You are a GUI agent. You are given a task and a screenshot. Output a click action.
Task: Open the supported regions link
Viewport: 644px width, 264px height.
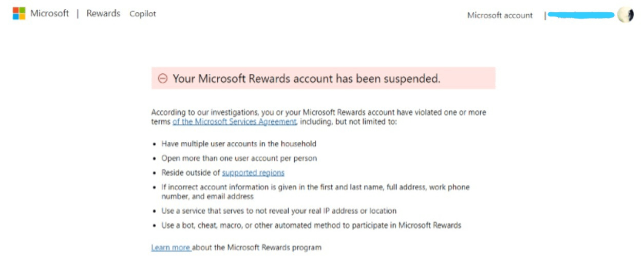pos(253,173)
